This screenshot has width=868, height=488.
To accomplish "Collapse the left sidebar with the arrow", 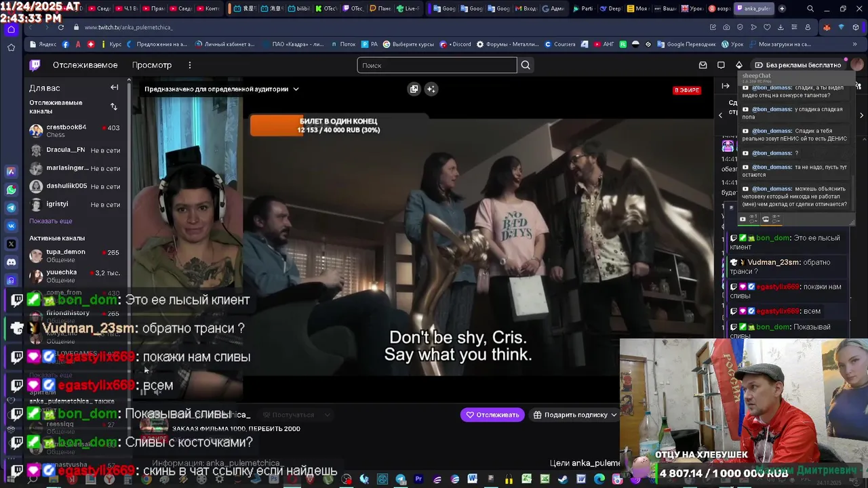I will [x=115, y=87].
